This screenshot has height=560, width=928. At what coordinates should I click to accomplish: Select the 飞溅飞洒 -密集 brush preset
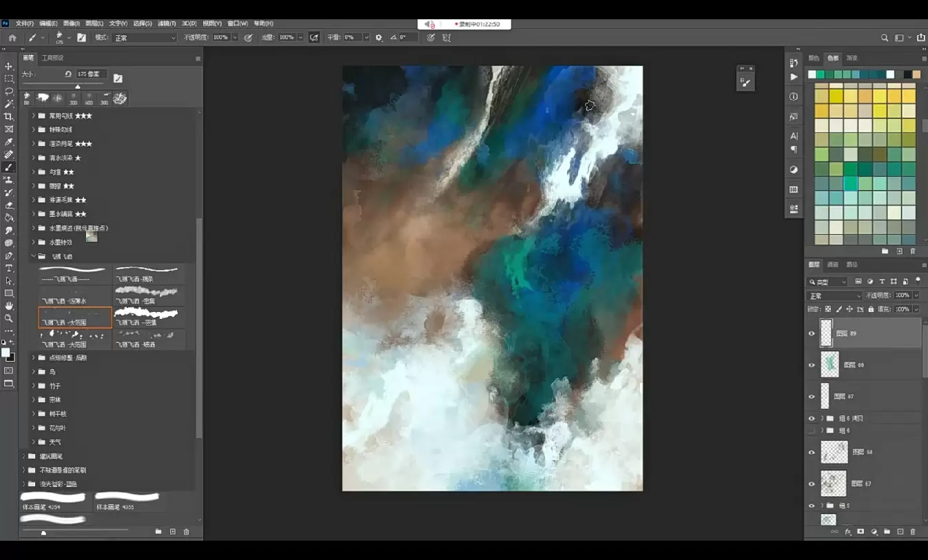click(149, 295)
